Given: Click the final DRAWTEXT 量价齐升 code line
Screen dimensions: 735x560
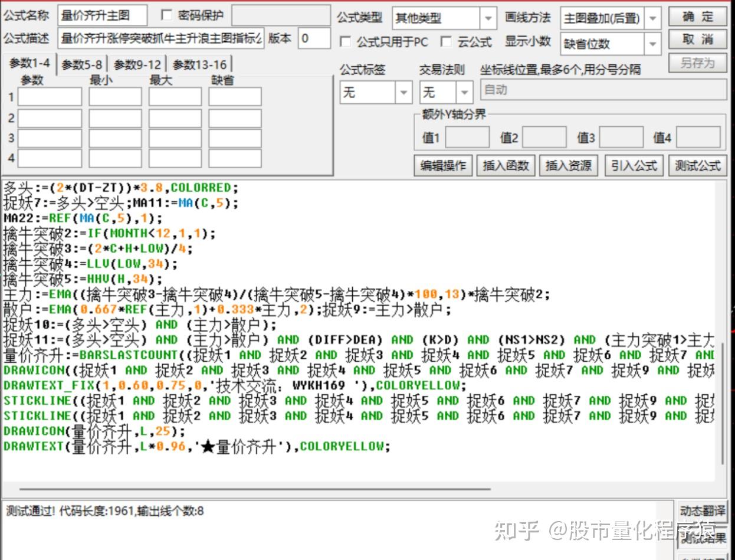Looking at the screenshot, I should [x=197, y=447].
